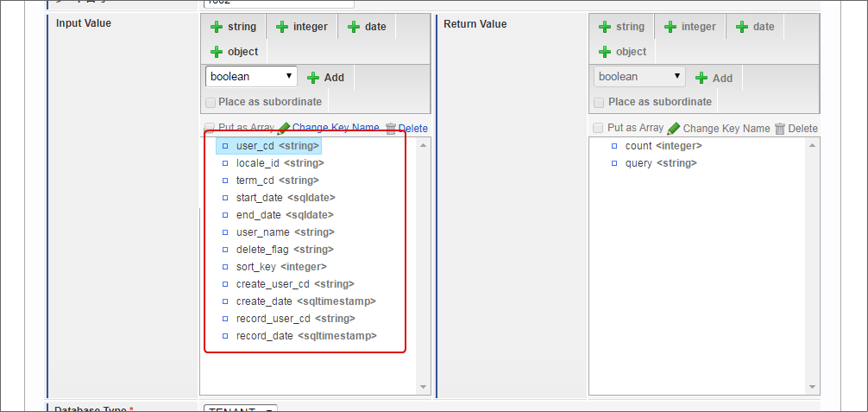Click the green plus integer icon in Input Value
Screen dimensions: 868x412
tap(282, 27)
